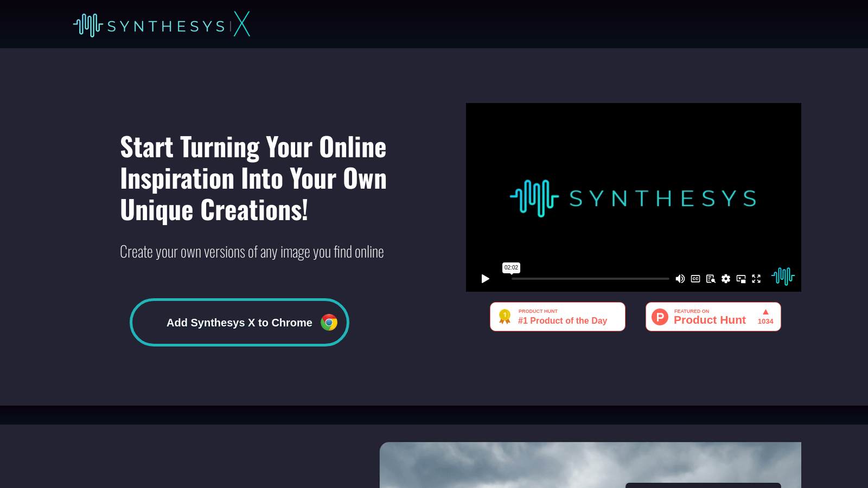Click the Synthesys waveform logo in video player

(783, 276)
